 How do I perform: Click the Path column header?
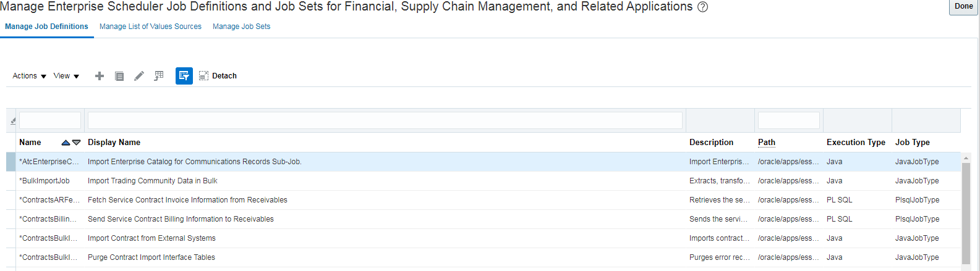(767, 143)
